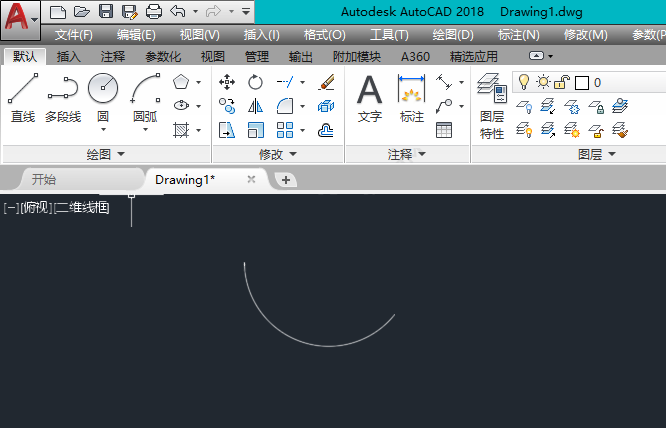Switch to the 精选应用 ribbon tab

(x=473, y=56)
